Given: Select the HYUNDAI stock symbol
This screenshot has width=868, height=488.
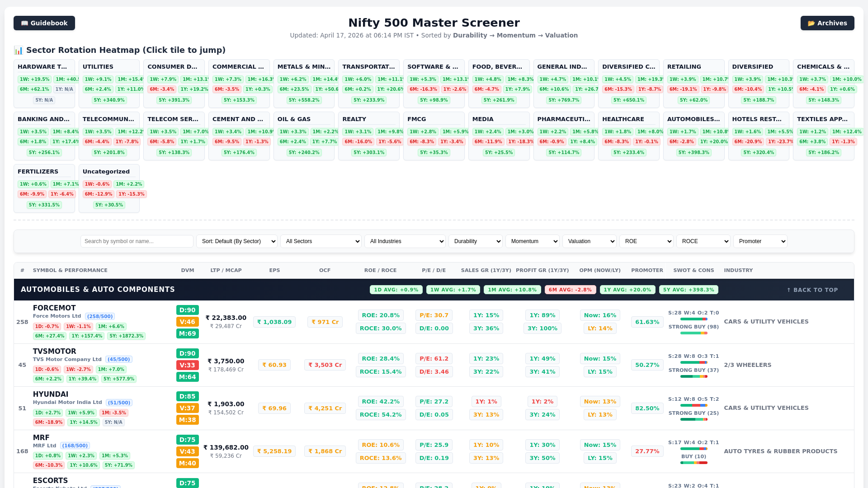Looking at the screenshot, I should click(51, 394).
